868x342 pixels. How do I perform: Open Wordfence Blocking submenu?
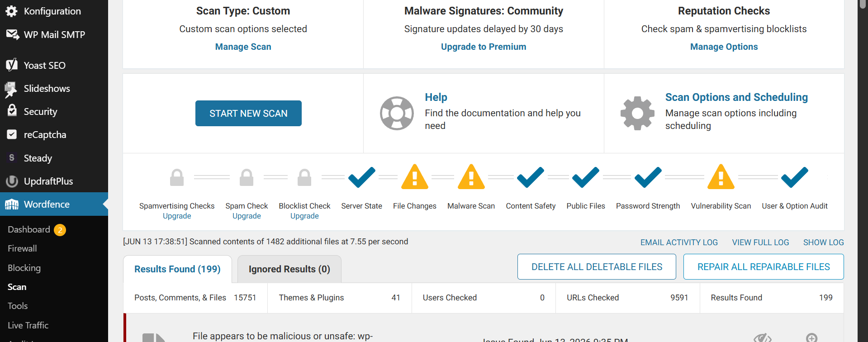tap(24, 268)
